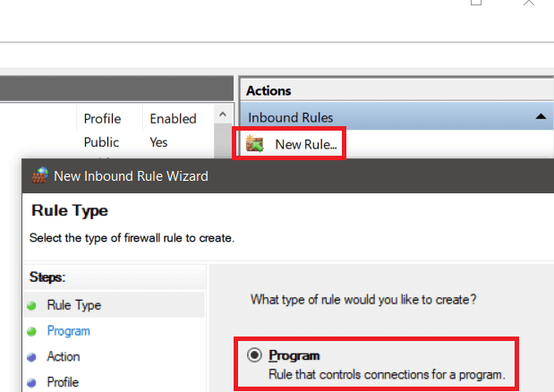Click the 'Select the type of firewall rule' text

coord(132,238)
